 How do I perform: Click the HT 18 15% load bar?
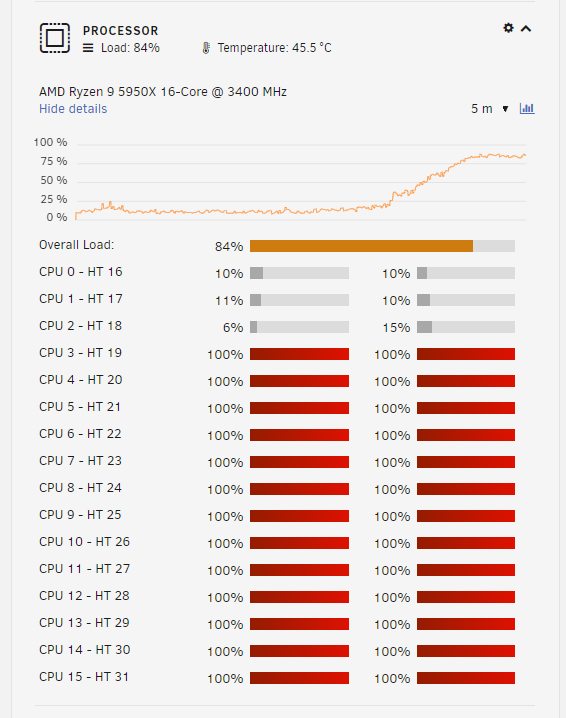466,327
